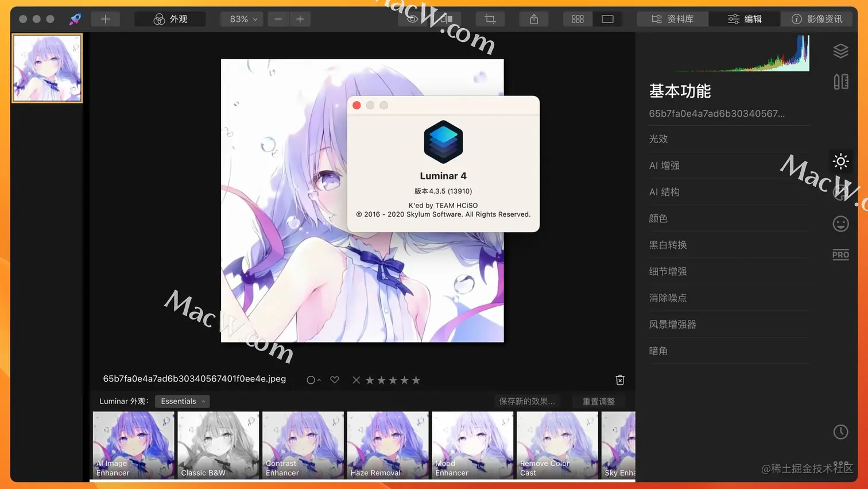The height and width of the screenshot is (489, 868).
Task: Set rating to two stars
Action: point(381,380)
